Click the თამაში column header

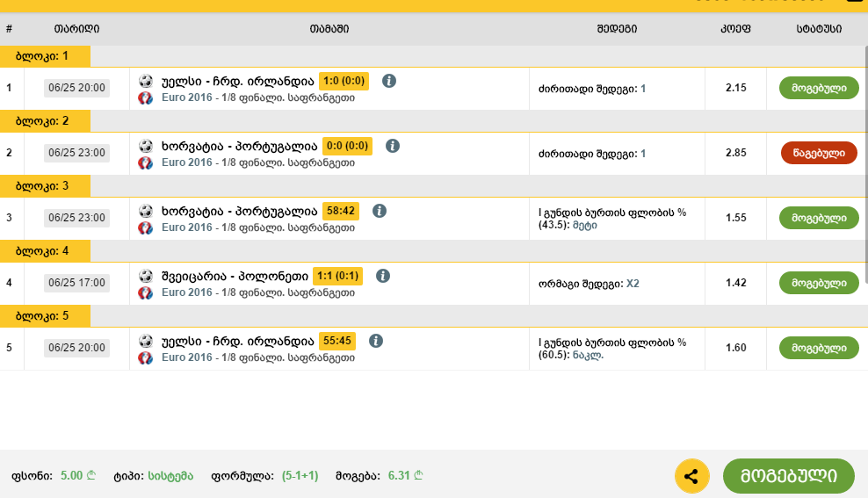click(x=329, y=29)
